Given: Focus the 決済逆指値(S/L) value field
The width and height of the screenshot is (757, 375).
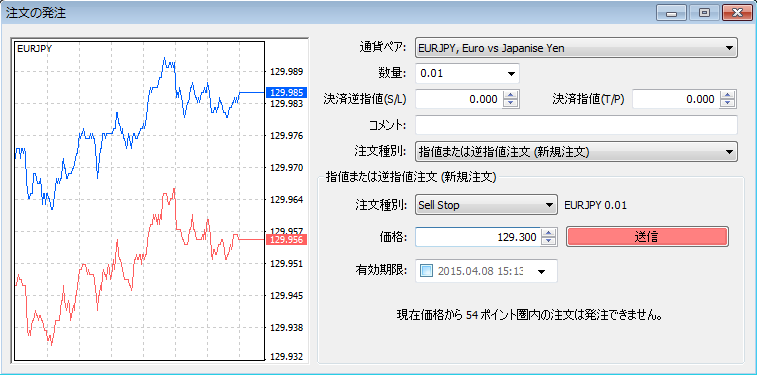Looking at the screenshot, I should coord(459,99).
